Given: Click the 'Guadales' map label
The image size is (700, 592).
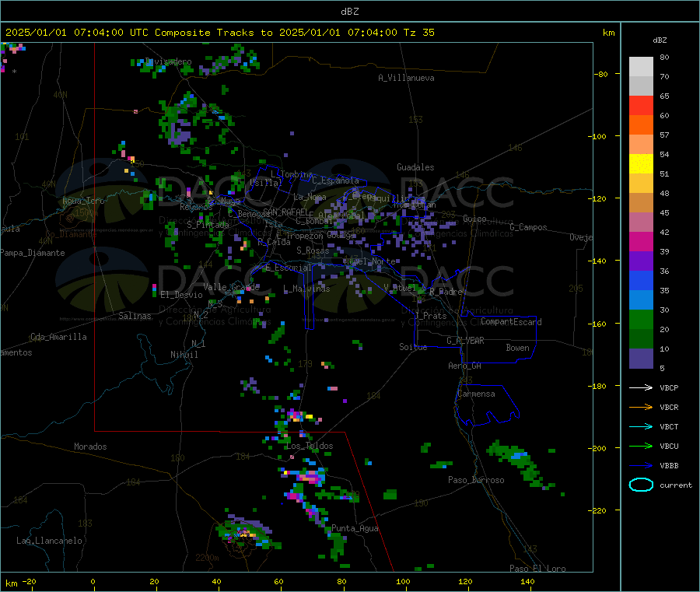Looking at the screenshot, I should coord(415,167).
